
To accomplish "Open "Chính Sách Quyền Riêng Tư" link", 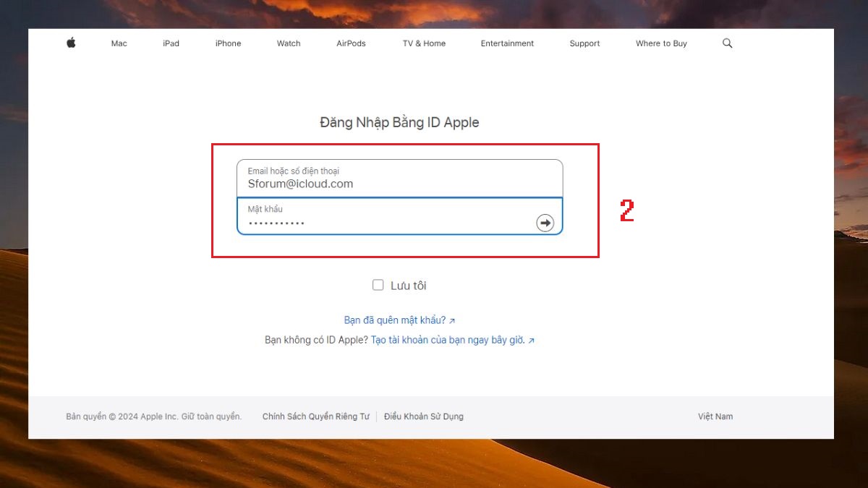I will tap(315, 416).
